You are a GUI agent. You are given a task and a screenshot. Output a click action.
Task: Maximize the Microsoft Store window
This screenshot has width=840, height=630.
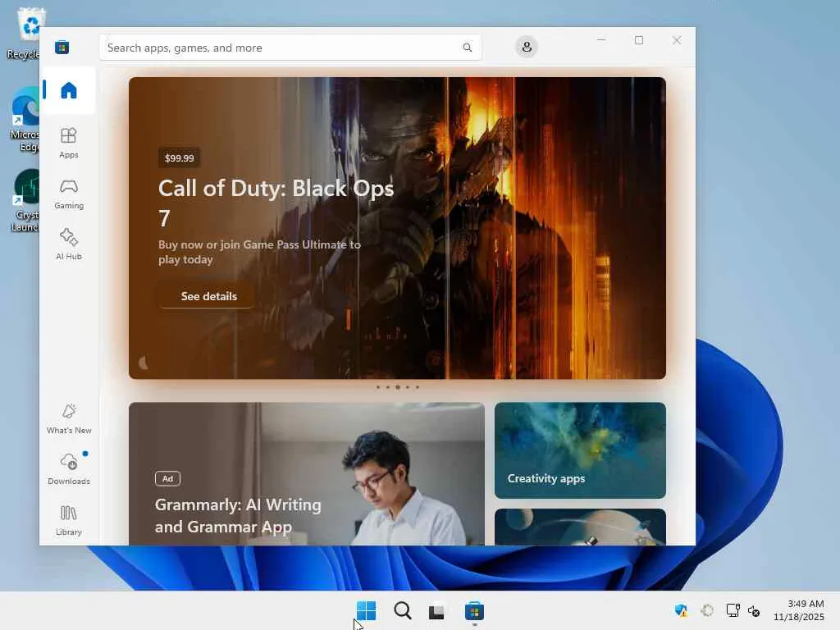point(638,40)
